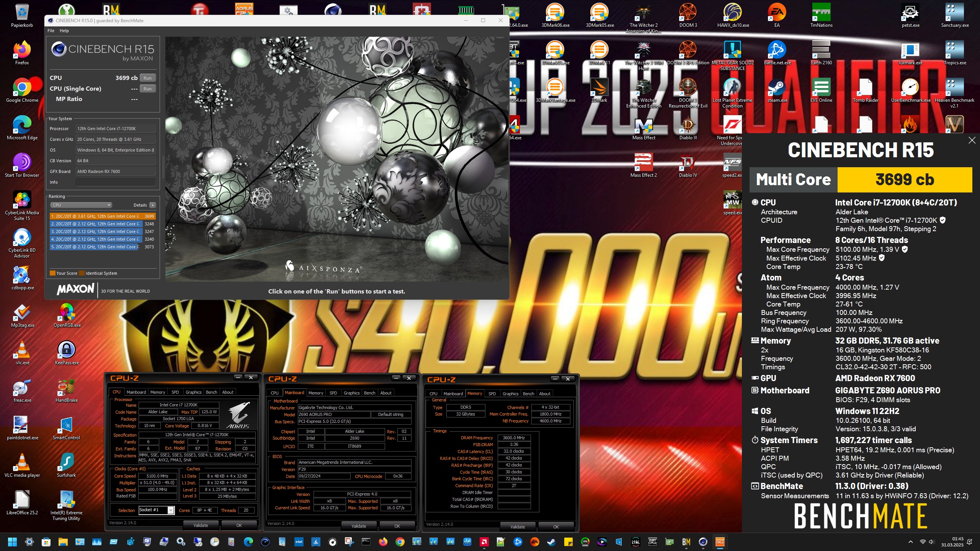Open the notification bell in system tray

point(970,542)
